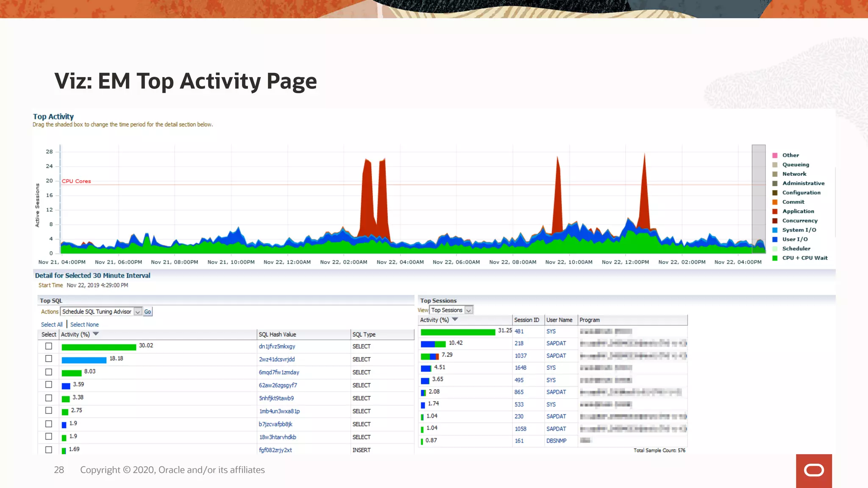The width and height of the screenshot is (868, 488).
Task: Mark the checkbox for 18w3htarvhdkb
Action: 49,436
